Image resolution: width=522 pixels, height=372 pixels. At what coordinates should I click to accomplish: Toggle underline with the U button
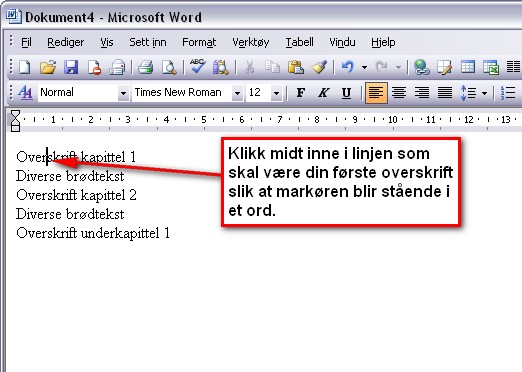click(x=346, y=93)
